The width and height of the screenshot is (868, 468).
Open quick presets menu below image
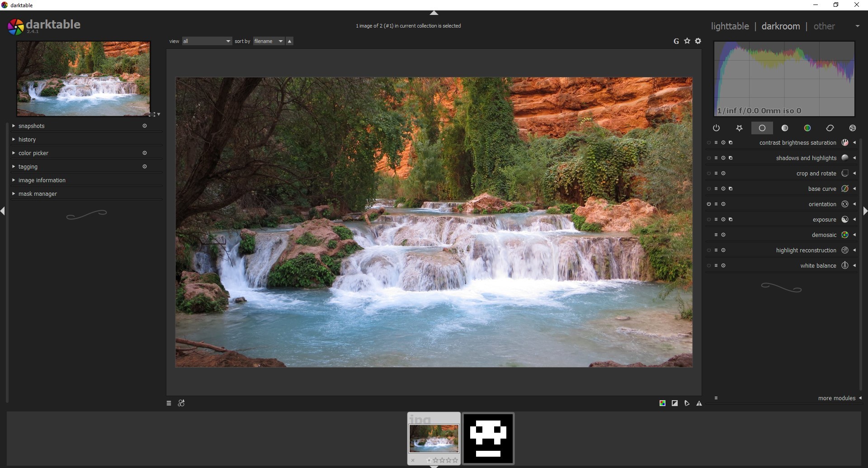click(169, 403)
